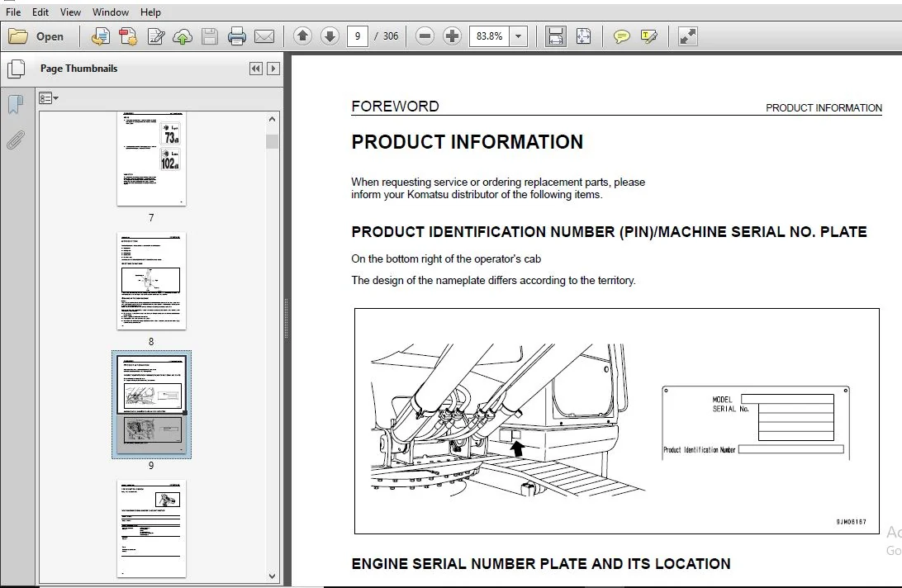Click the fit one full page icon
The image size is (902, 588).
[x=583, y=36]
